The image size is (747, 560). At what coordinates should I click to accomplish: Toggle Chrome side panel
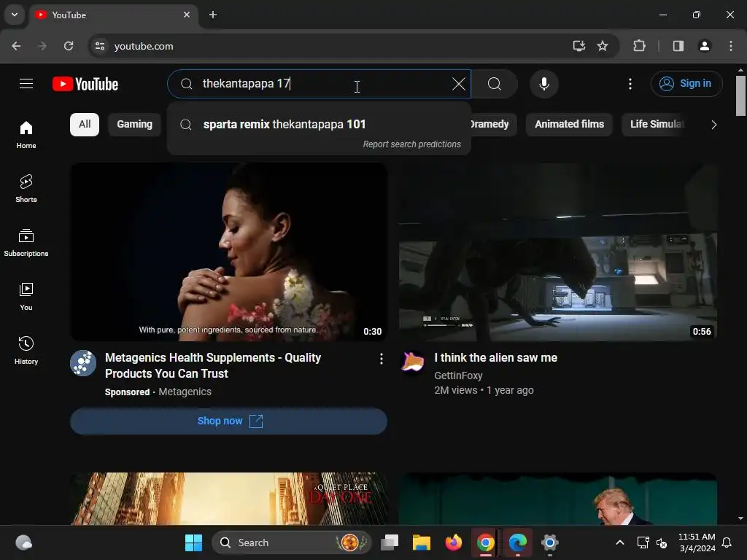point(678,46)
